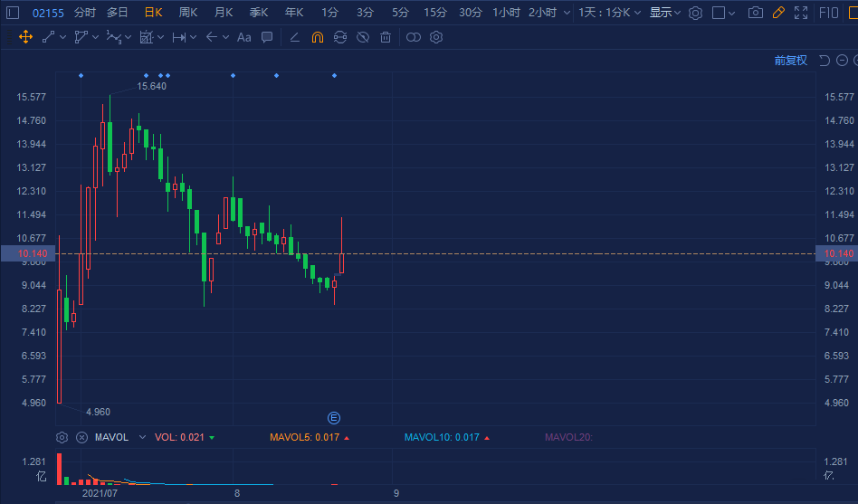Select the angle drawing tool

(294, 37)
